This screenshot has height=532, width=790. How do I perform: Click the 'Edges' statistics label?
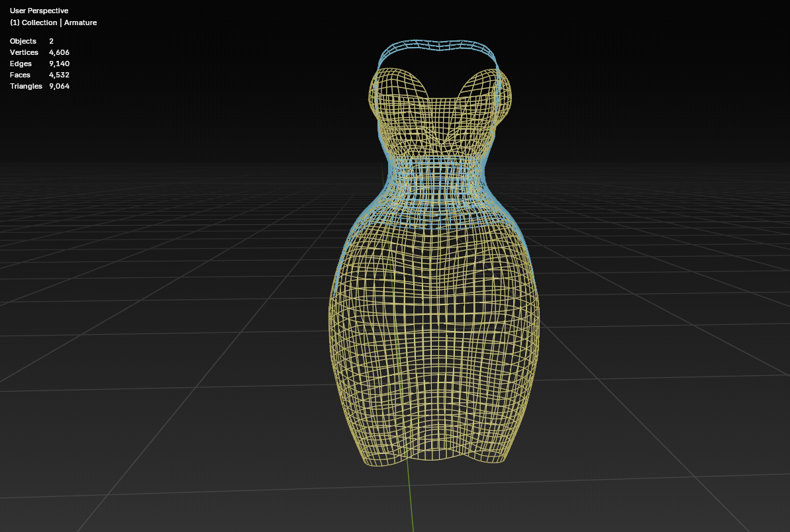tap(21, 64)
